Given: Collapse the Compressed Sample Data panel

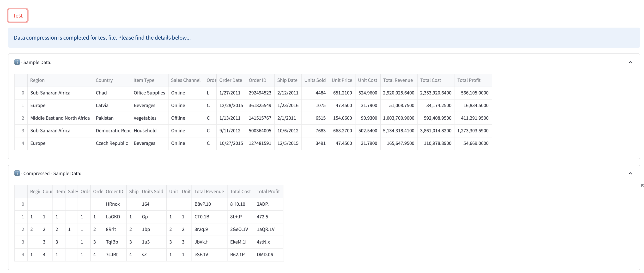Looking at the screenshot, I should click(630, 173).
